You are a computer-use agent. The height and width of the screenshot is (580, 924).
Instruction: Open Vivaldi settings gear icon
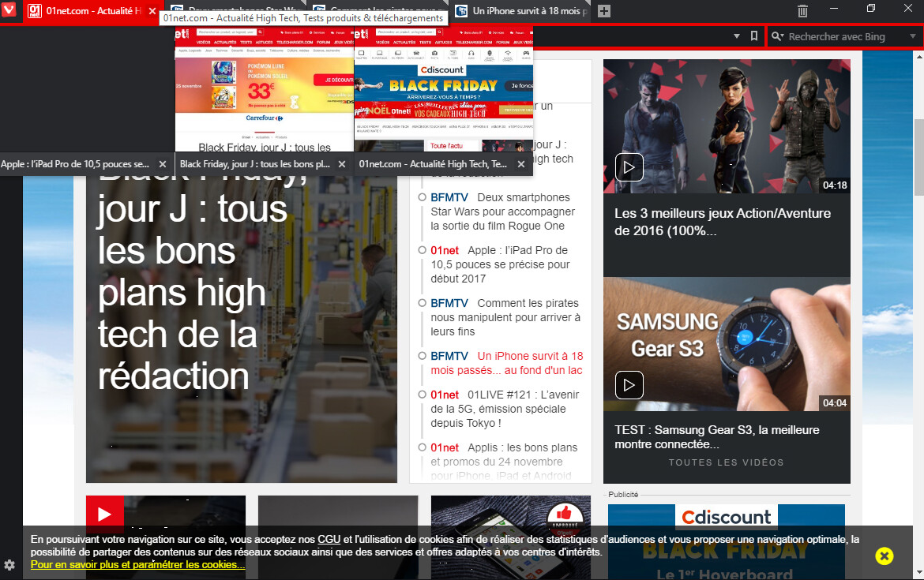9,565
